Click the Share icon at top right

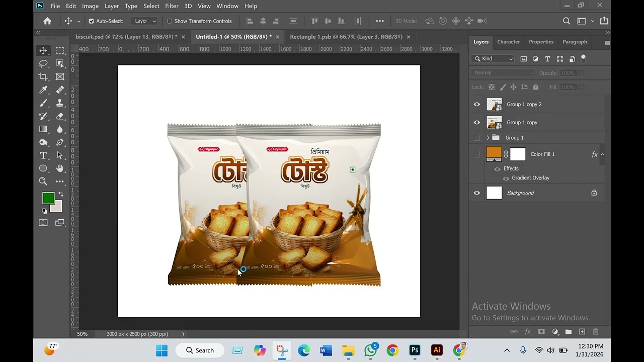pos(604,21)
